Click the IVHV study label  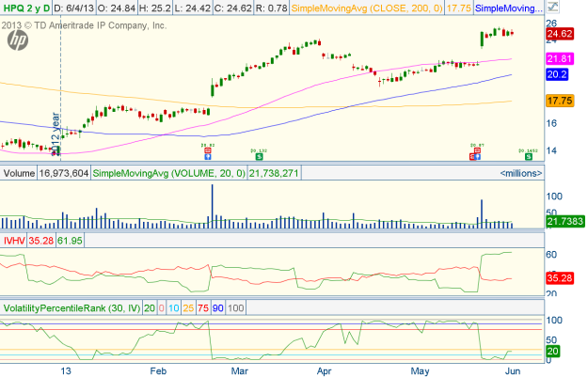click(x=14, y=242)
